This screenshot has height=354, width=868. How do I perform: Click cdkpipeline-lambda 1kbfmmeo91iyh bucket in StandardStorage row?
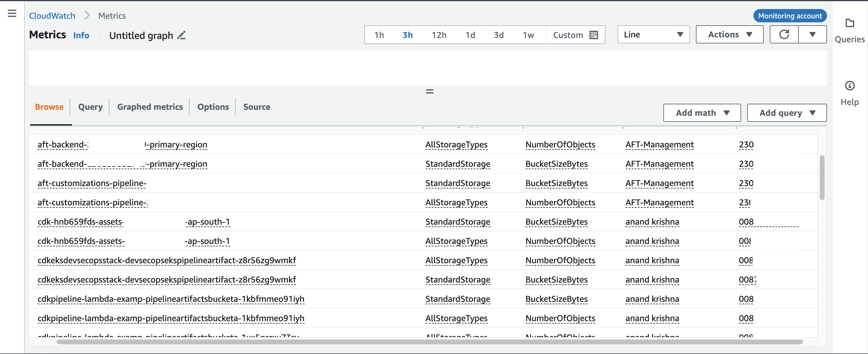171,299
